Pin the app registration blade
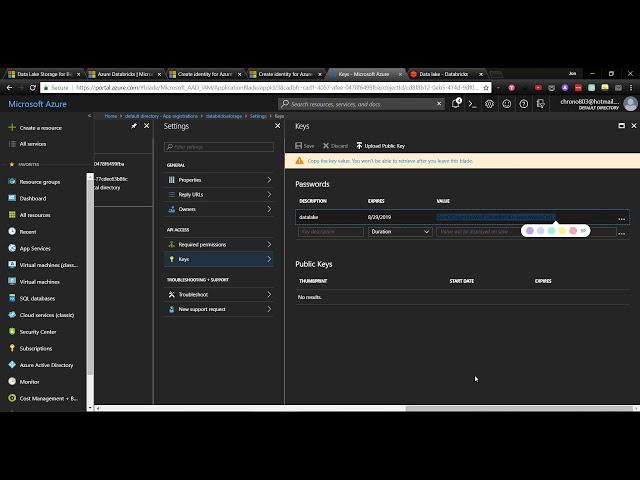Screen dimensions: 640x480 (x=134, y=126)
